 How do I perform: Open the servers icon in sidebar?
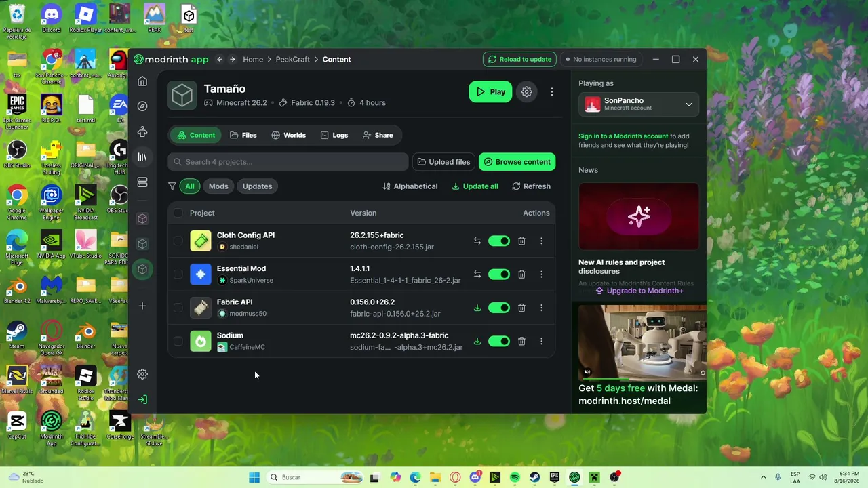pos(142,182)
